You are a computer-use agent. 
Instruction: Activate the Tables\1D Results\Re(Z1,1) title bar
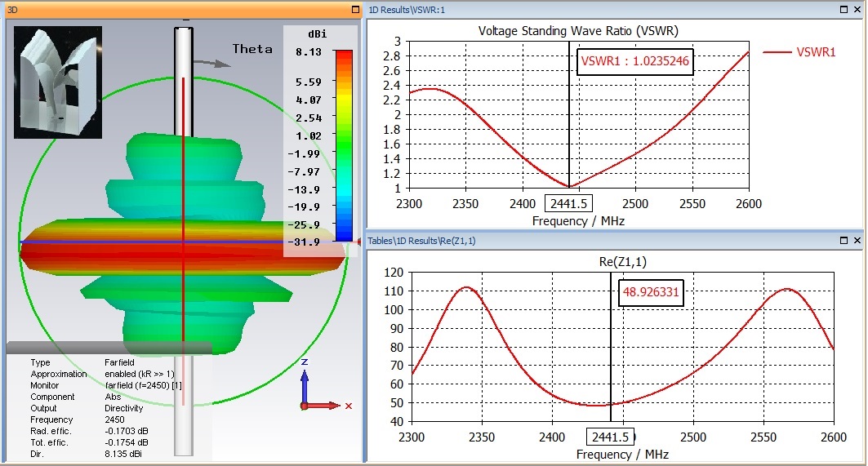click(572, 241)
